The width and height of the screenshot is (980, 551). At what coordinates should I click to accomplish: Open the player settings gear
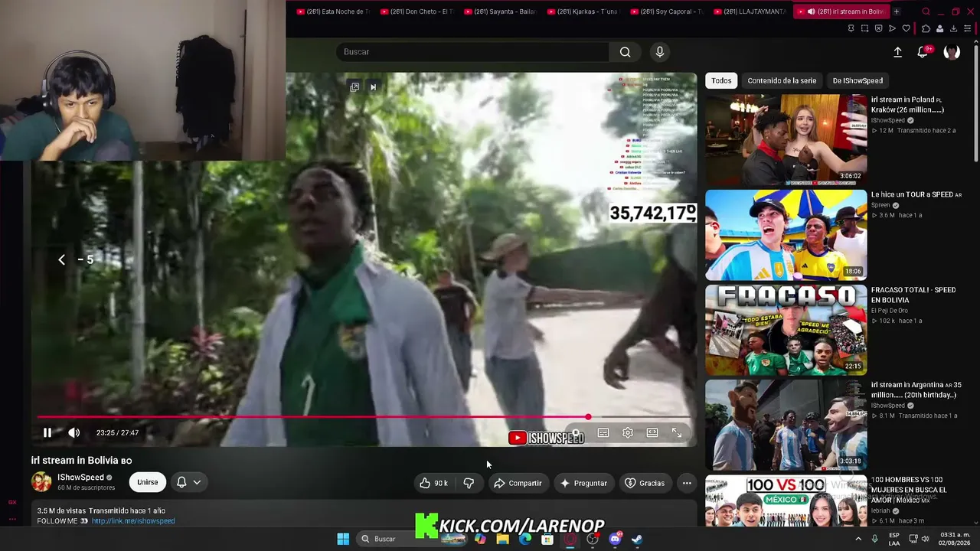(x=628, y=432)
